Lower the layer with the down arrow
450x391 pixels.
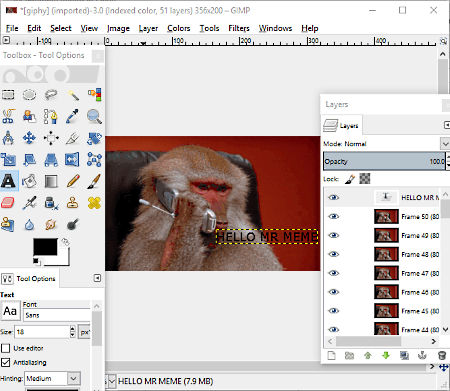pyautogui.click(x=386, y=355)
